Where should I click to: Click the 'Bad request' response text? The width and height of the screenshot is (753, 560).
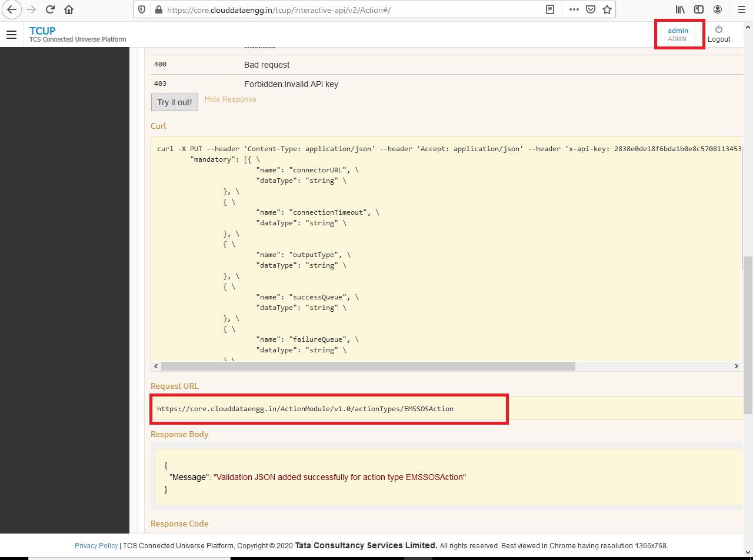click(x=267, y=65)
